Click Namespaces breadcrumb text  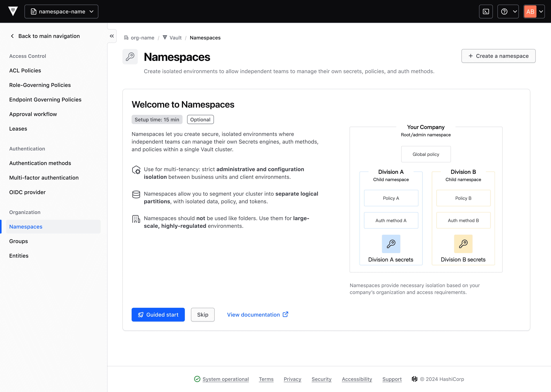coord(205,38)
